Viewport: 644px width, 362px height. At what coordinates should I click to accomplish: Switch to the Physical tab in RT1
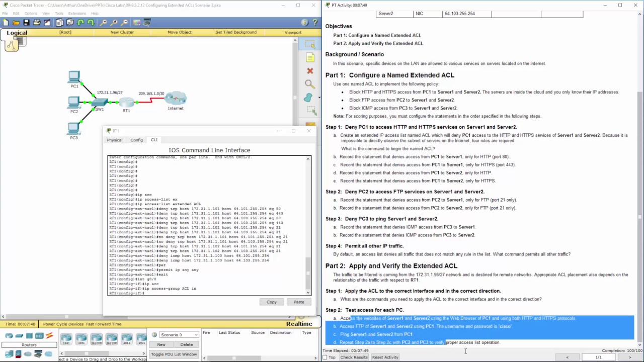114,140
